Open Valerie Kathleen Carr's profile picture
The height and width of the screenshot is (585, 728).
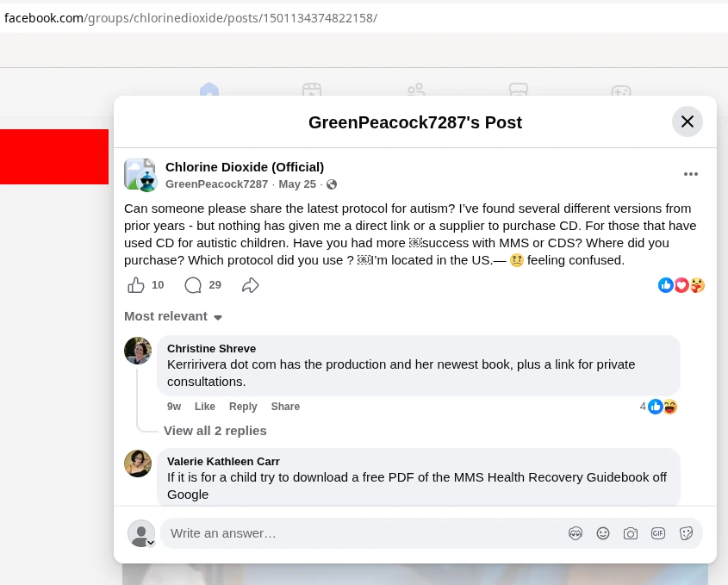[x=138, y=464]
